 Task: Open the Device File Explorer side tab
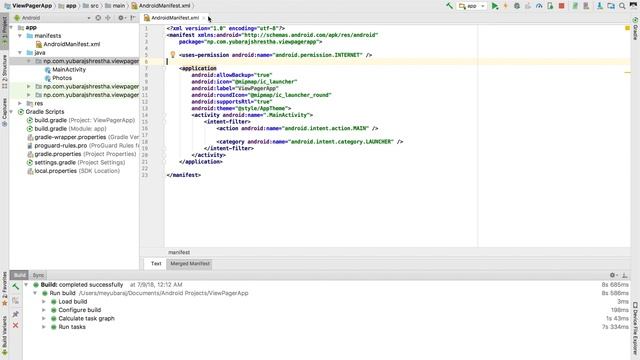point(635,329)
